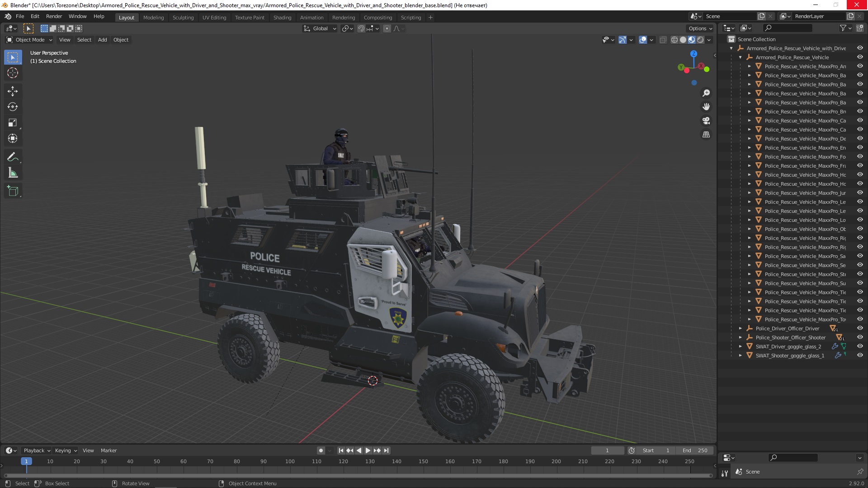This screenshot has height=488, width=868.
Task: Switch to the Modeling workspace tab
Action: pos(153,18)
